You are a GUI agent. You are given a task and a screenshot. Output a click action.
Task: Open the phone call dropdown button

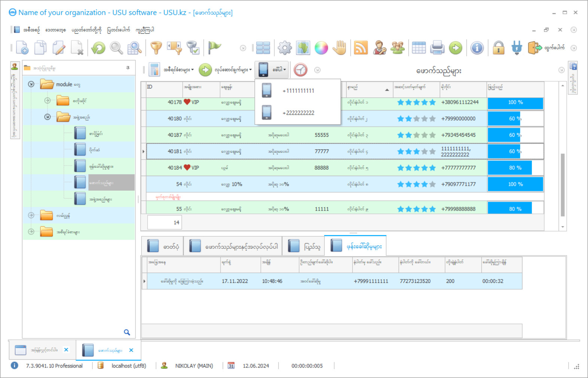(272, 70)
